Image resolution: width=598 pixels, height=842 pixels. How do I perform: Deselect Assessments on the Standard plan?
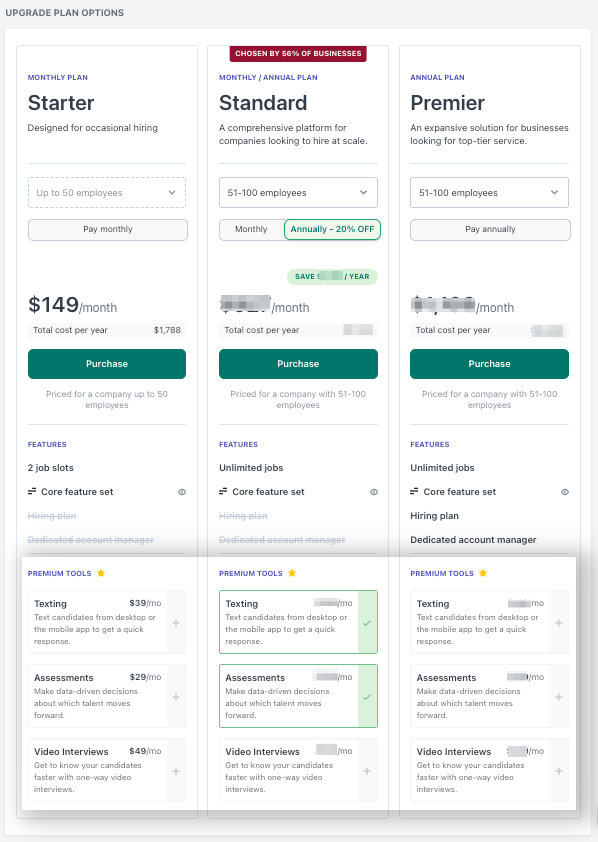click(368, 695)
